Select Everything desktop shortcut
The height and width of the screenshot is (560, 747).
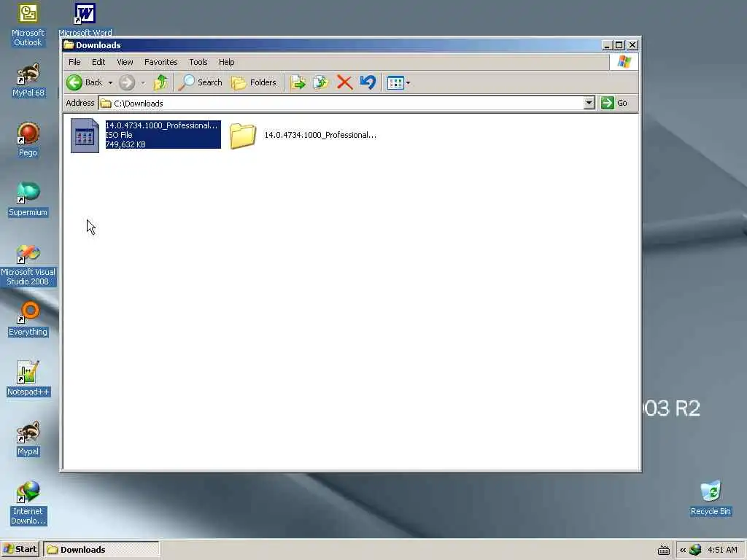(28, 319)
